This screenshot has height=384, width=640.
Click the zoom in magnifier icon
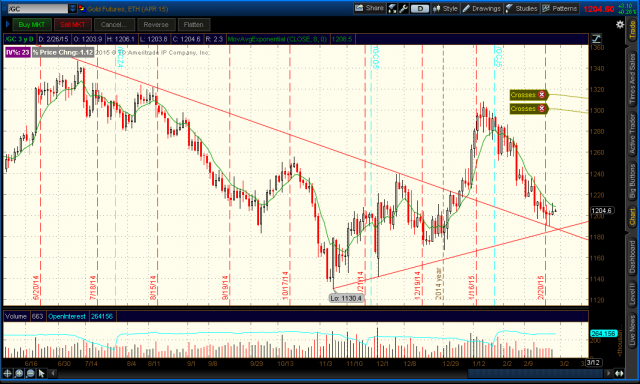[x=19, y=373]
